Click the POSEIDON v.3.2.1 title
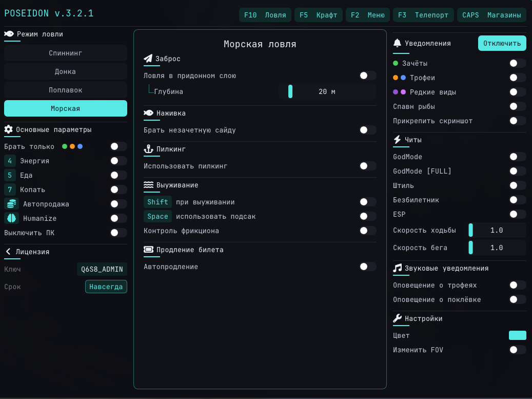The image size is (532, 399). tap(49, 13)
